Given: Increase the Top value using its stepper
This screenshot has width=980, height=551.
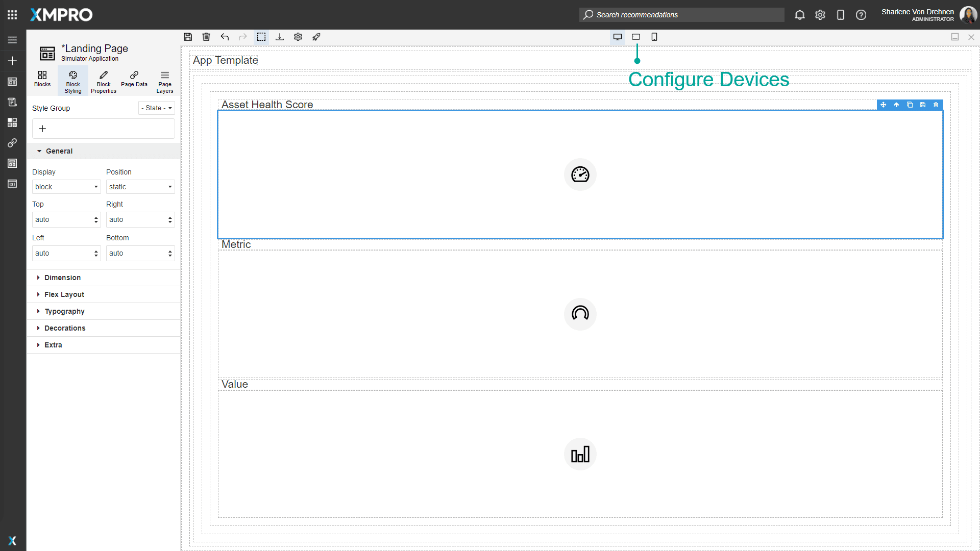Looking at the screenshot, I should 96,217.
